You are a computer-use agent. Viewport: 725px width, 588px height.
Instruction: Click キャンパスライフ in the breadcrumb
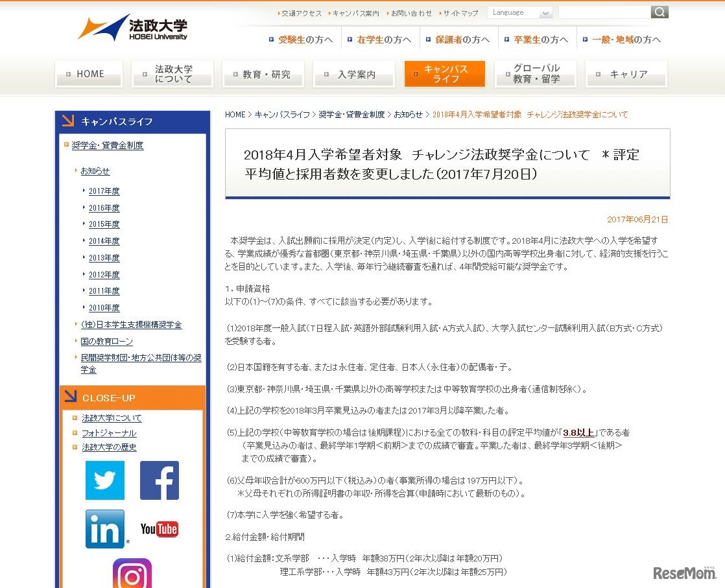pos(282,115)
